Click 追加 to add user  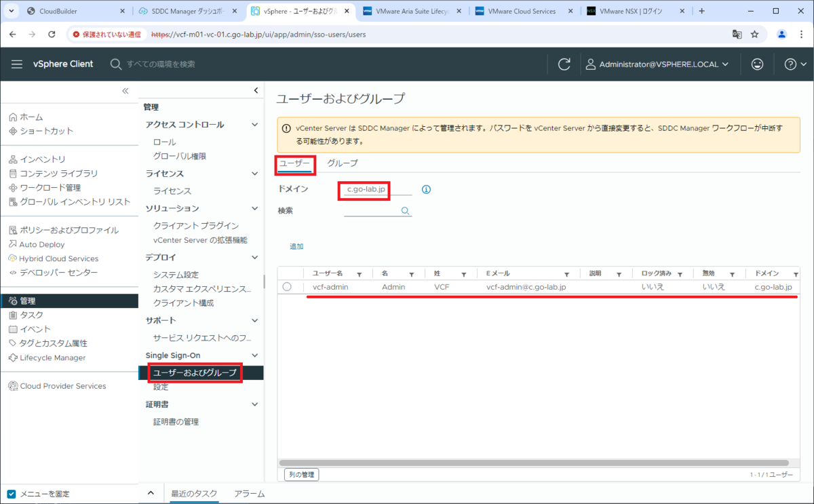[x=296, y=246]
